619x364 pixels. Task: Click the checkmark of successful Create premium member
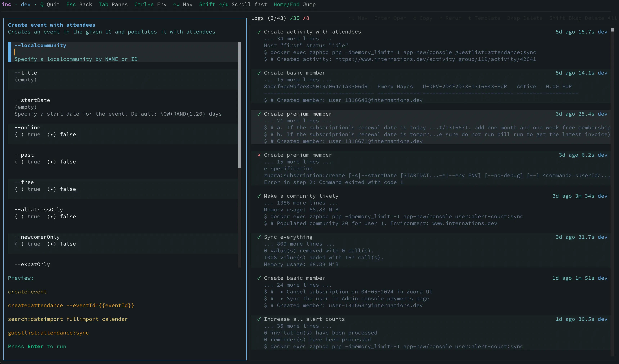259,114
